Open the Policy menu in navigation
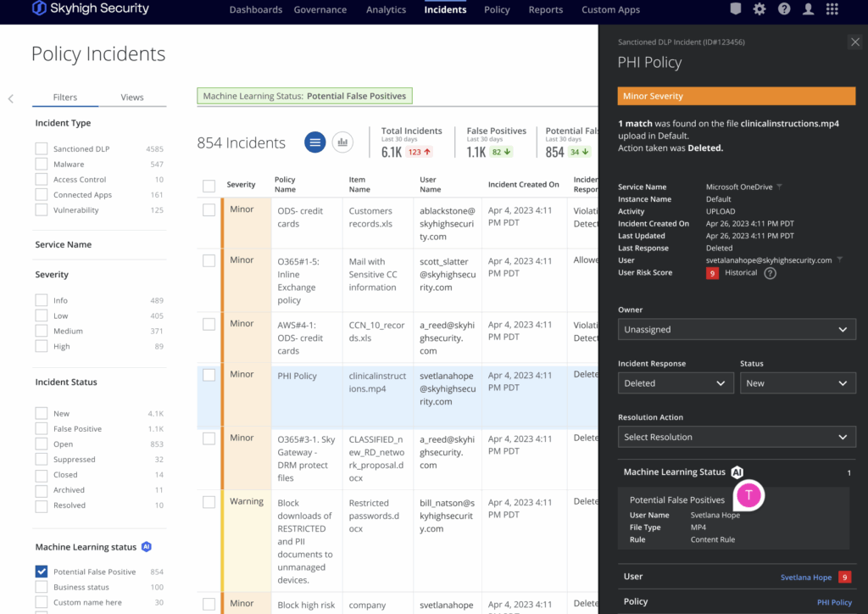Screen dimensions: 868x614 click(497, 10)
